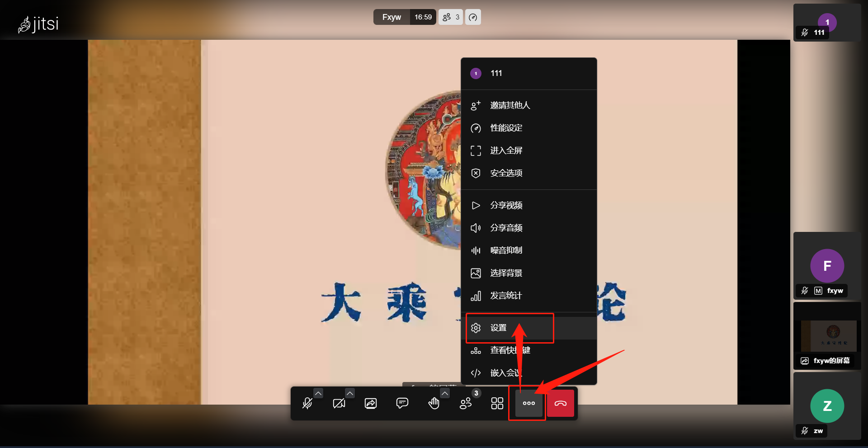Click the share screen toolbar icon
This screenshot has height=448, width=868.
click(x=371, y=403)
